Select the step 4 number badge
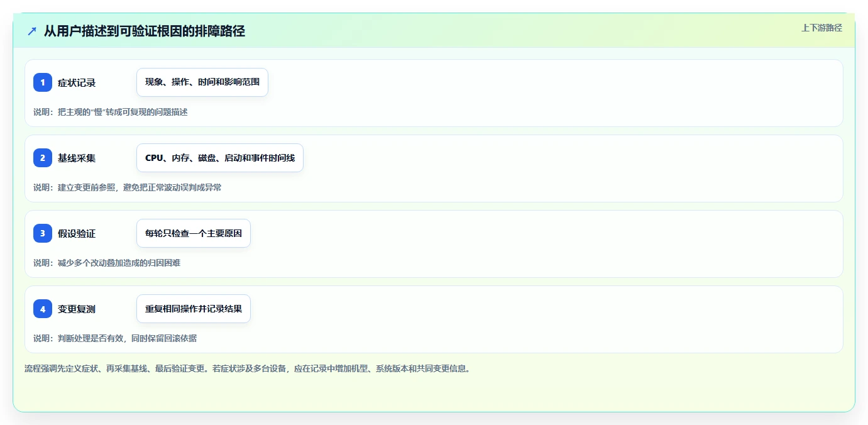The width and height of the screenshot is (868, 425). click(x=43, y=309)
